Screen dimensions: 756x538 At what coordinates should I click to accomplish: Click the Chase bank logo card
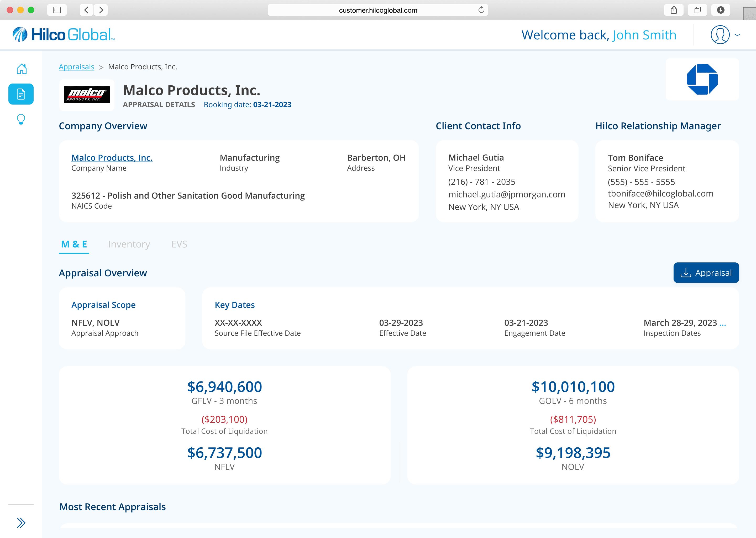point(702,80)
